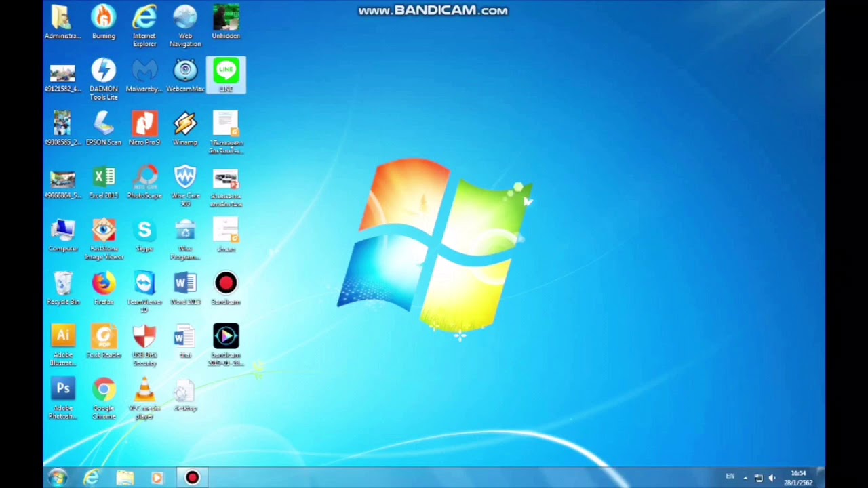Open the Recycle Bin
Image resolution: width=868 pixels, height=488 pixels.
[x=62, y=288]
